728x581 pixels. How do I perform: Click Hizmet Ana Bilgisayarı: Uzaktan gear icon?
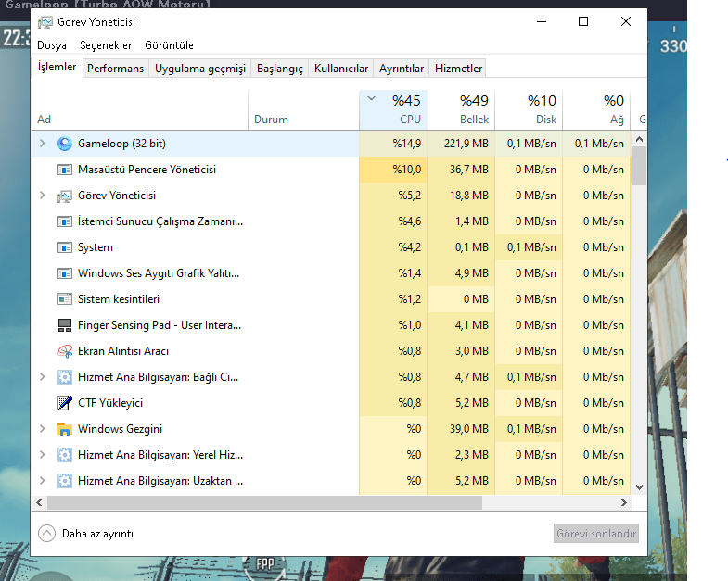(65, 481)
